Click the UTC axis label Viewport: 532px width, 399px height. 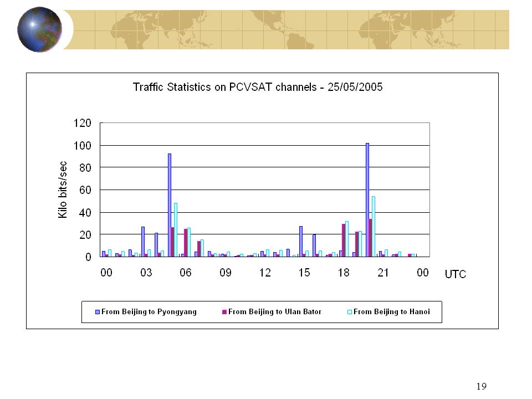pyautogui.click(x=456, y=274)
